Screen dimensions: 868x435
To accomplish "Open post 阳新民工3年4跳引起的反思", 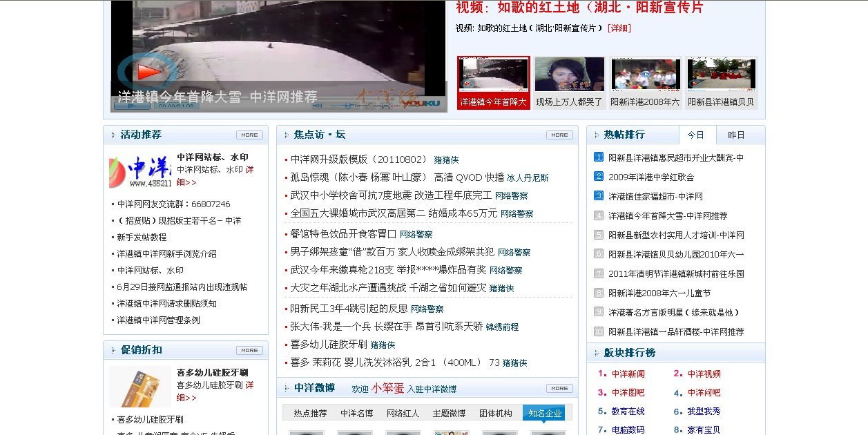I will point(349,309).
